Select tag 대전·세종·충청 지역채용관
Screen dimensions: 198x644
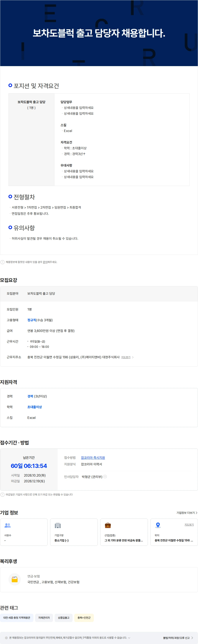click(16, 617)
